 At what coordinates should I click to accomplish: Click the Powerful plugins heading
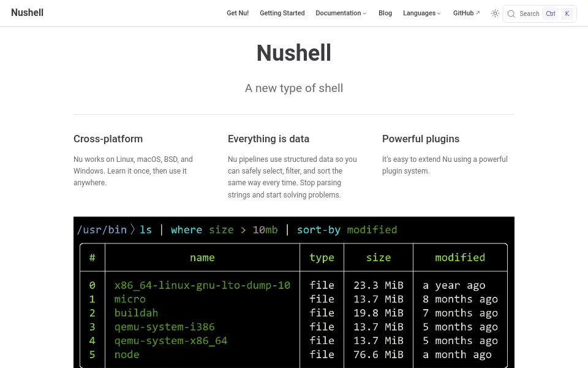[421, 139]
